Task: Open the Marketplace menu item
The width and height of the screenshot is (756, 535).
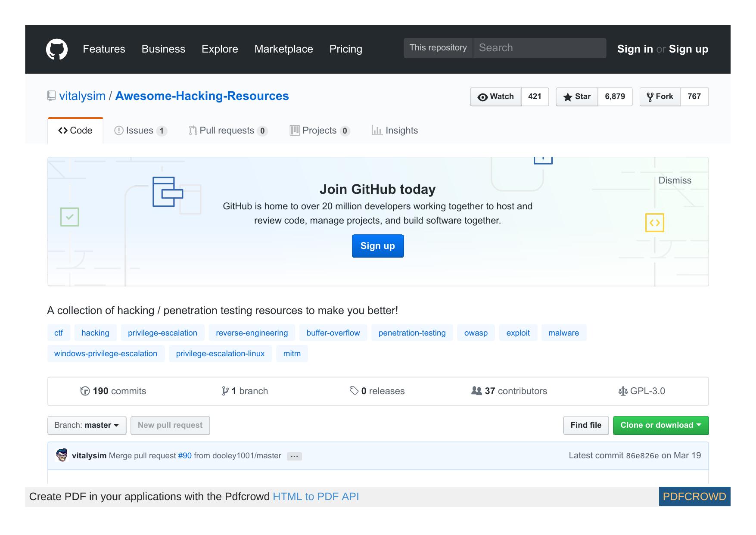Action: (283, 49)
